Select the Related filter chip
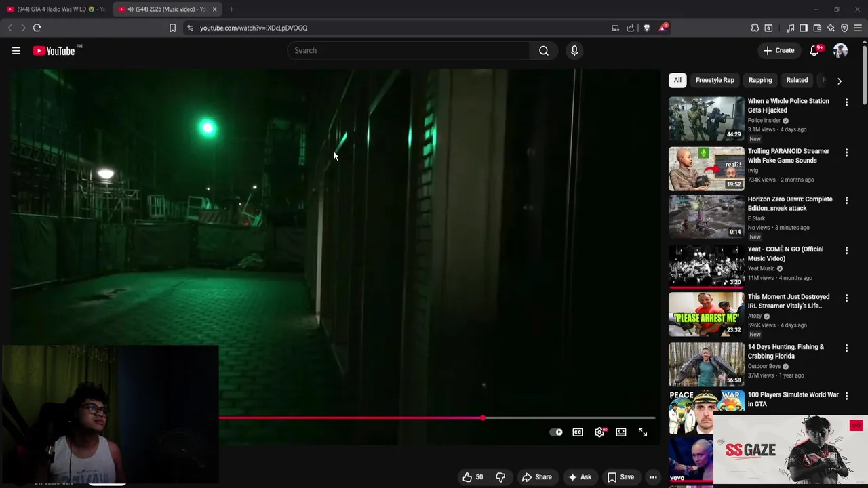868x488 pixels. pyautogui.click(x=797, y=80)
